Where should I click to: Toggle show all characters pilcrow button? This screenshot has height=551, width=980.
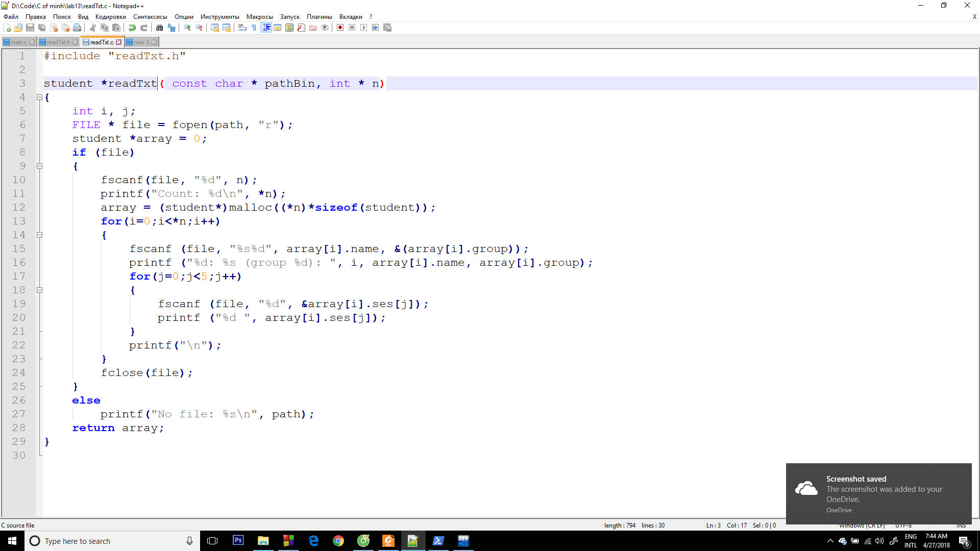(254, 28)
